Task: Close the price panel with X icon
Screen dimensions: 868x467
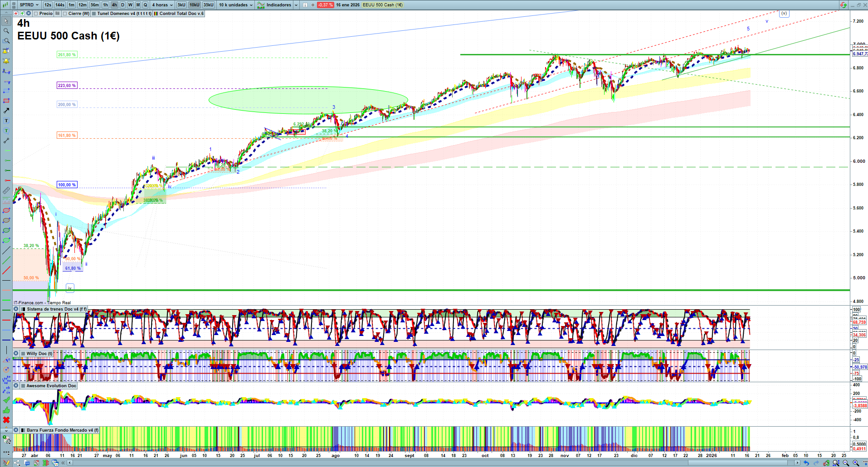Action: 29,14
